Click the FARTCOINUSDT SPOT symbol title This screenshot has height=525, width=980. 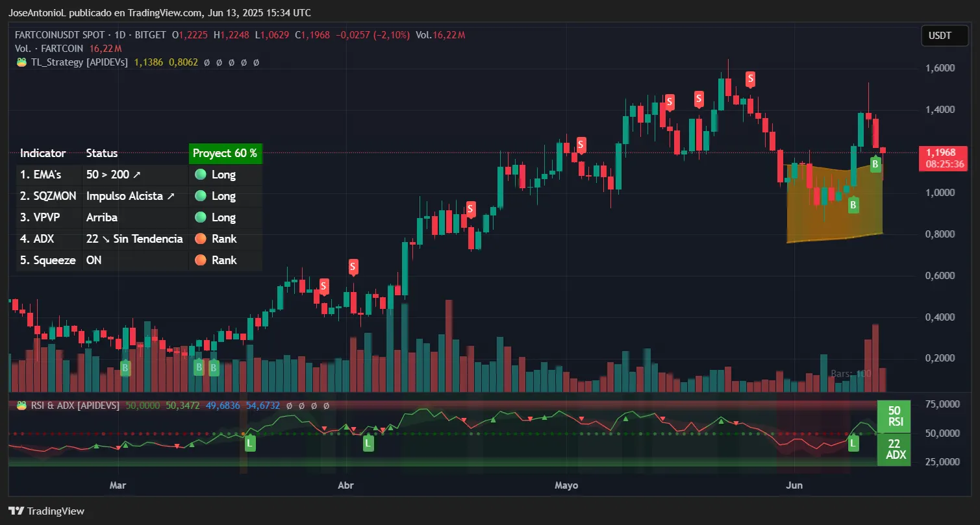pos(57,35)
